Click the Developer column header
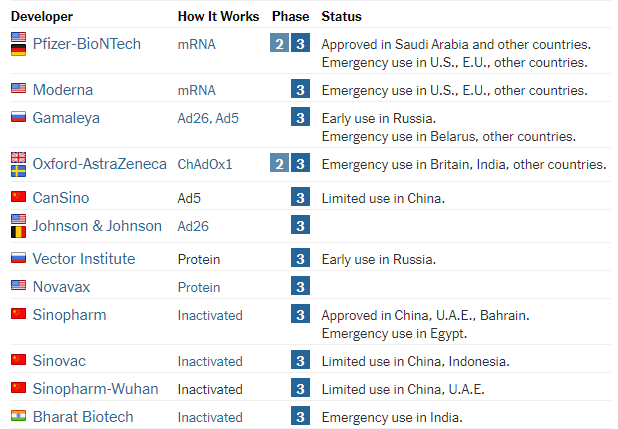This screenshot has width=618, height=429. [42, 17]
